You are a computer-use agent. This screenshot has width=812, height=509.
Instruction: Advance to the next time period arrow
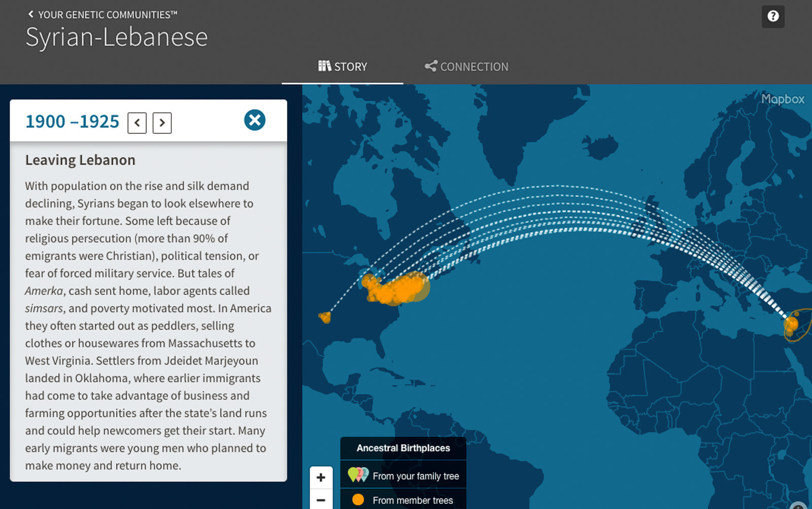162,123
